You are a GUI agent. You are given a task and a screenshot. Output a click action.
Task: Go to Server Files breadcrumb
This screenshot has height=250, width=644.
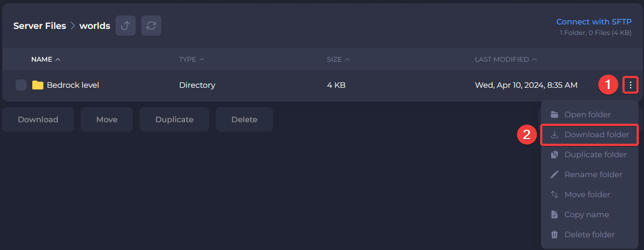point(39,26)
